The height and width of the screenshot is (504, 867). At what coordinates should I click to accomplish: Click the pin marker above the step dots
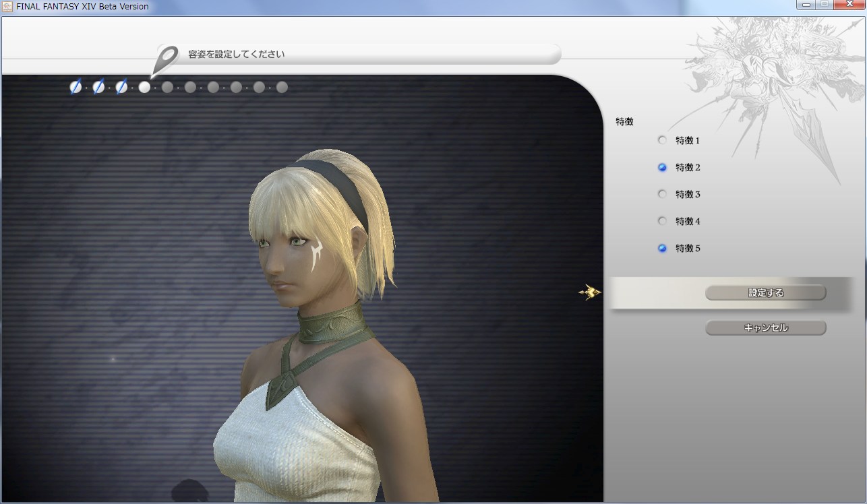[x=165, y=61]
